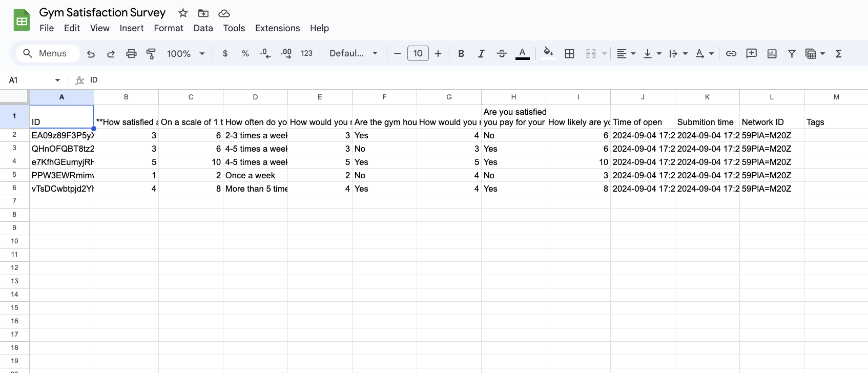Open Name Box dropdown arrow
Viewport: 868px width, 373px height.
(57, 80)
